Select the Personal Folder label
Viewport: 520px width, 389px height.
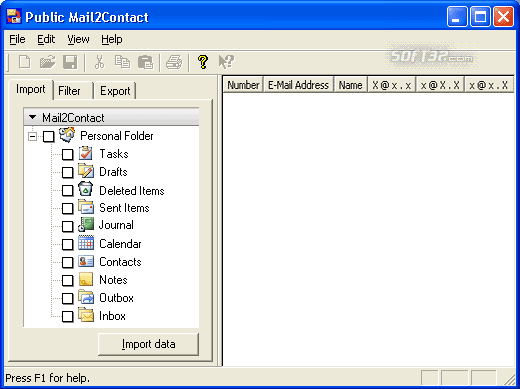117,136
